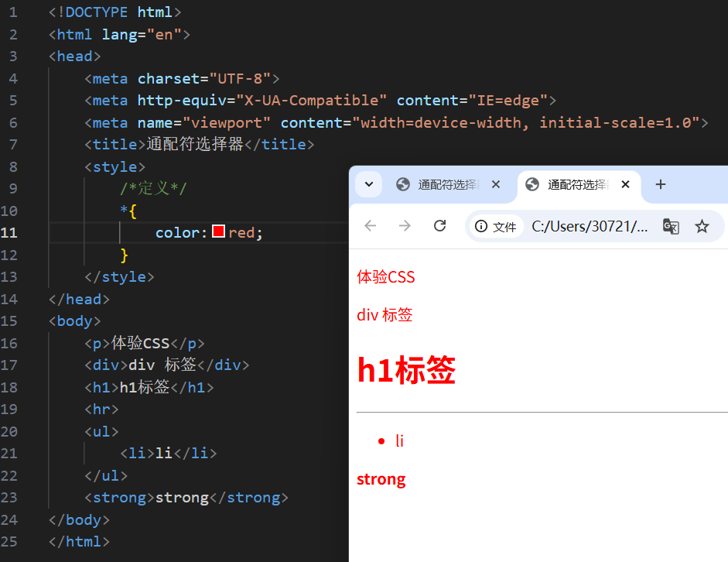
Task: Click the <!DOCTYPE html> line
Action: (x=115, y=12)
